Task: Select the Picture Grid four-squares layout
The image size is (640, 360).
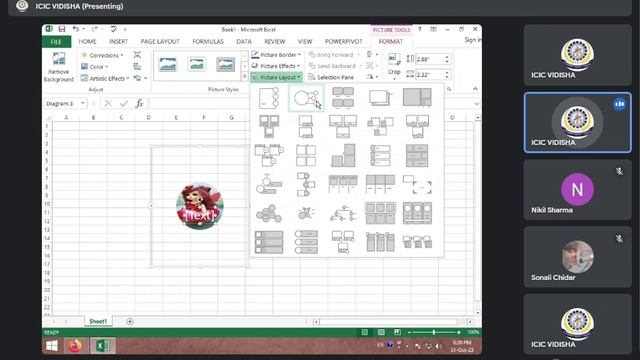Action: (306, 156)
